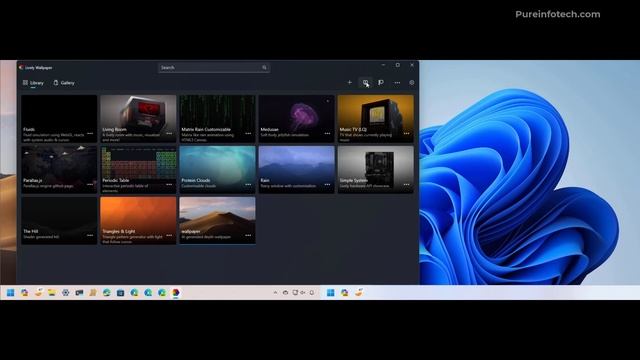Viewport: 640px width, 360px height.
Task: Open the Living Room card three-dot menu
Action: point(169,133)
